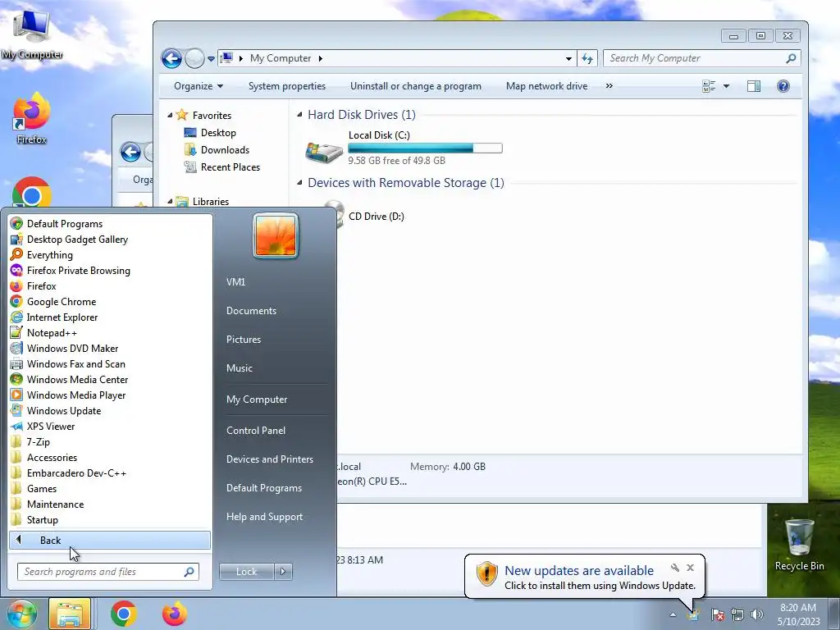
Task: Open the Recycle Bin desktop icon
Action: tap(799, 545)
